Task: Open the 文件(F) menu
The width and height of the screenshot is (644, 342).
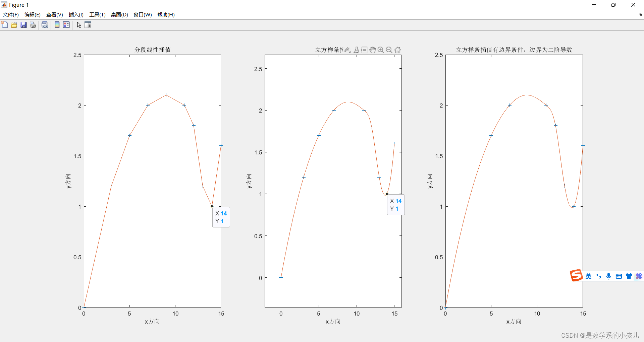Action: (11, 15)
